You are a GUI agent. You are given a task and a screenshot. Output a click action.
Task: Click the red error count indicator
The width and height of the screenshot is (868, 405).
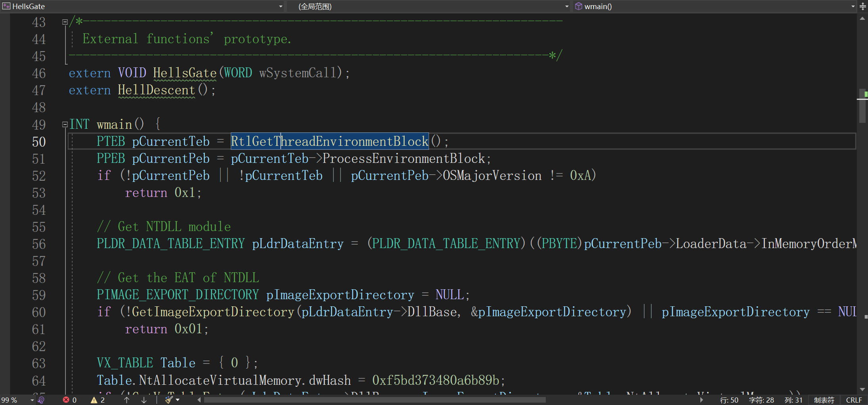(70, 400)
